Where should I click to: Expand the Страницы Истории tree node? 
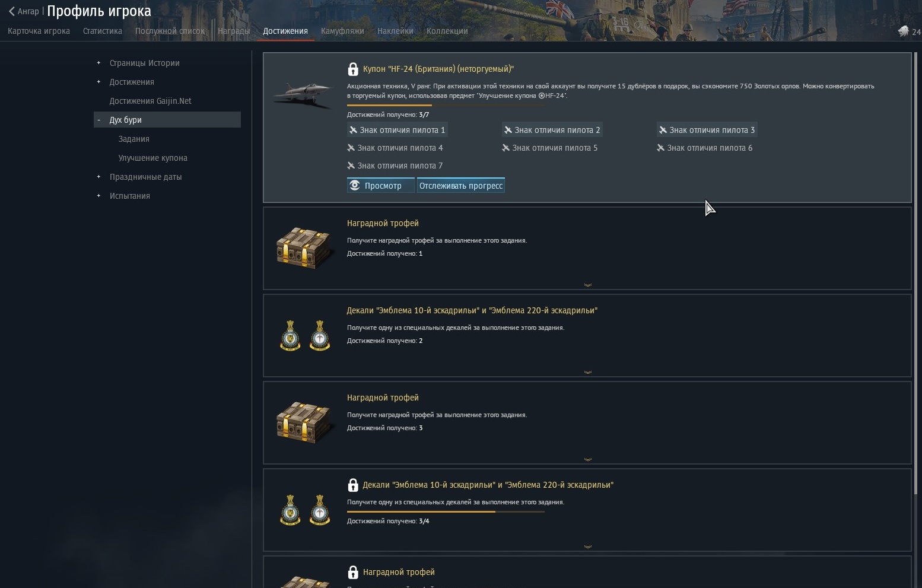point(98,63)
